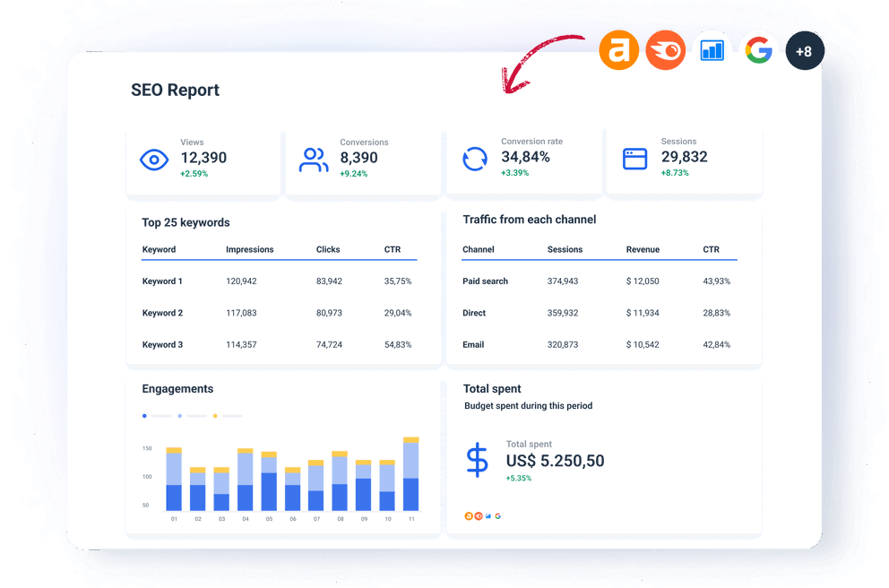This screenshot has height=588, width=889.
Task: Click the SEO Report heading
Action: (175, 90)
